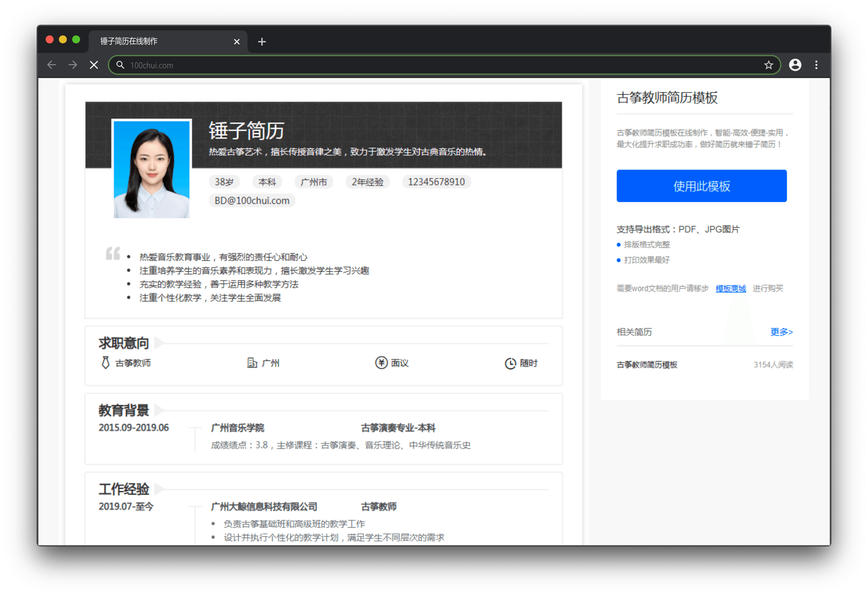The width and height of the screenshot is (868, 595).
Task: Click 广州音乐学院 school name
Action: (x=238, y=428)
